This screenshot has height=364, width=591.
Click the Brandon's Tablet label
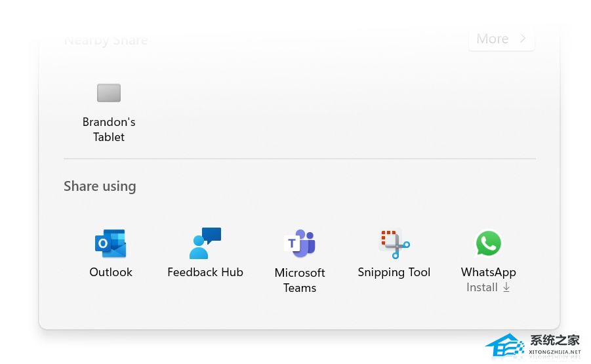[109, 129]
